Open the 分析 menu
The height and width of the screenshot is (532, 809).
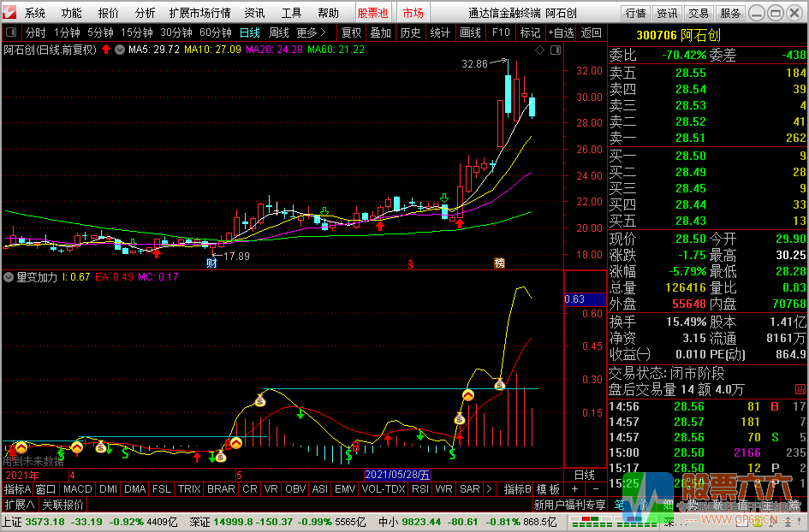tap(145, 13)
